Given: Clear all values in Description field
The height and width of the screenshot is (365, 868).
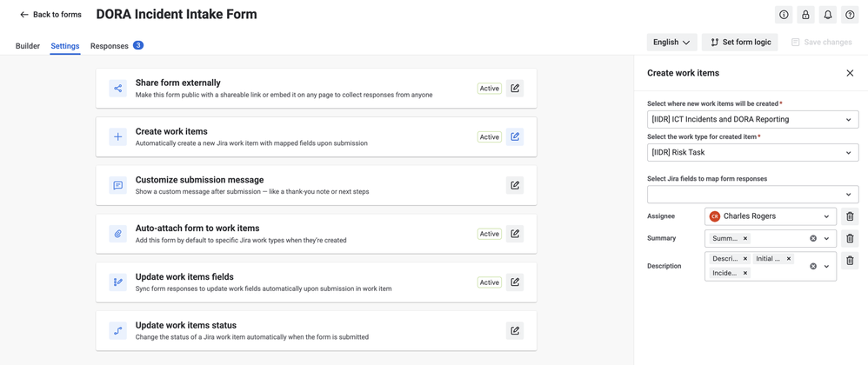Looking at the screenshot, I should [813, 266].
